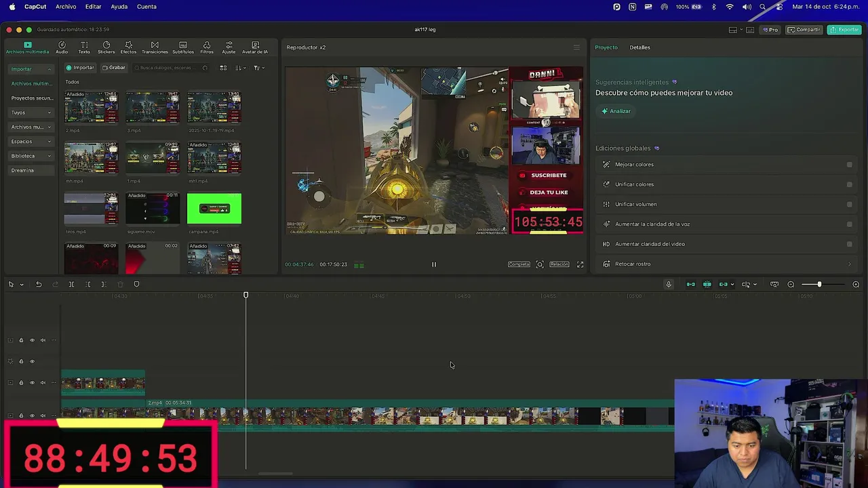Viewport: 868px width, 488px height.
Task: Open the Efectos panel
Action: click(128, 47)
